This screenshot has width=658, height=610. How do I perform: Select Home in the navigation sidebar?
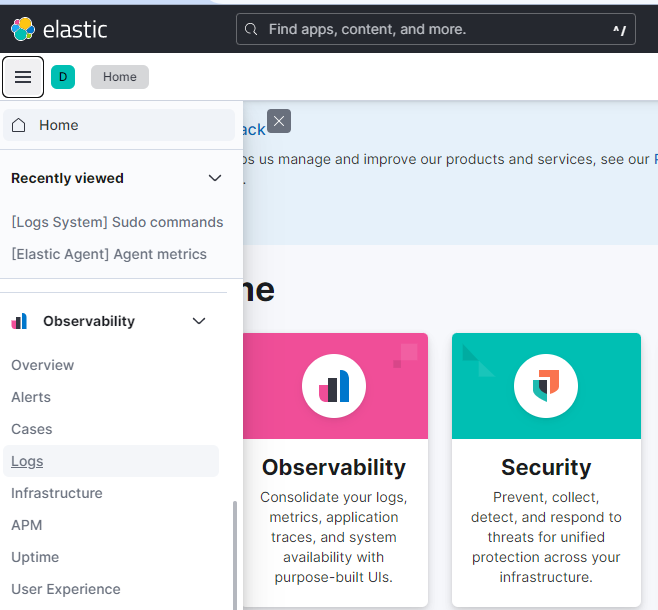(x=119, y=125)
